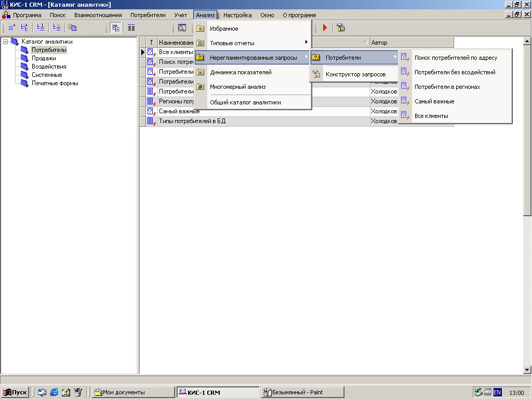Select Продажи folder in the tree
Screen dimensions: 532x399
coord(44,58)
